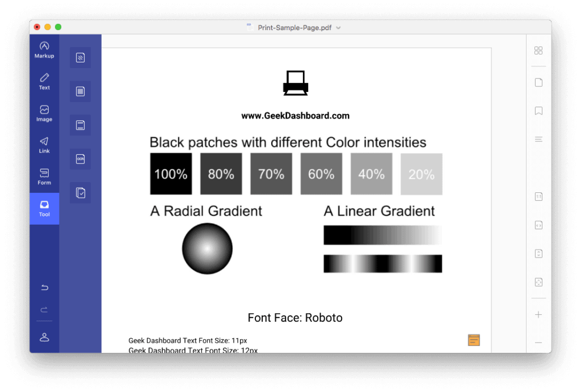Click the OCR tool icon
The image size is (581, 392).
click(x=81, y=159)
